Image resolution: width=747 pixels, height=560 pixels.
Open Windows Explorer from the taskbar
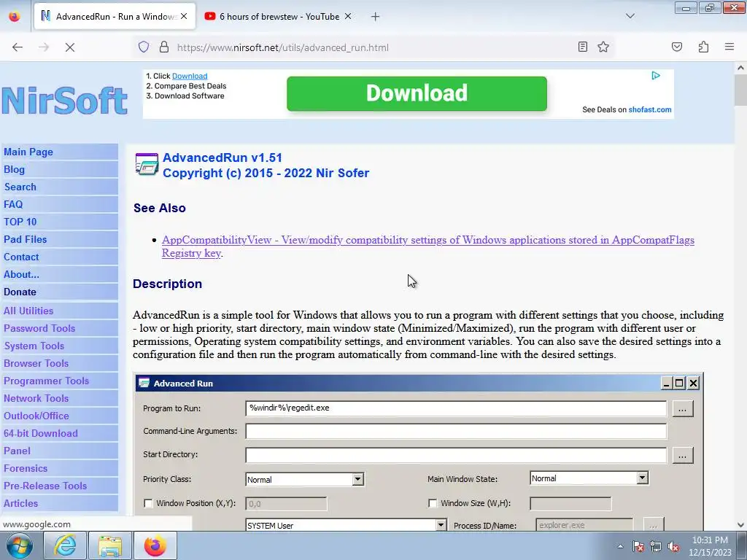[110, 545]
